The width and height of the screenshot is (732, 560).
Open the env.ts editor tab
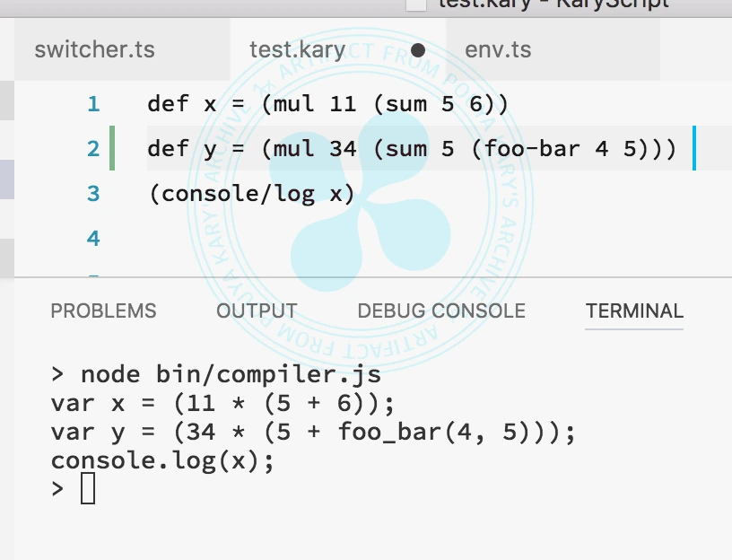click(x=498, y=49)
